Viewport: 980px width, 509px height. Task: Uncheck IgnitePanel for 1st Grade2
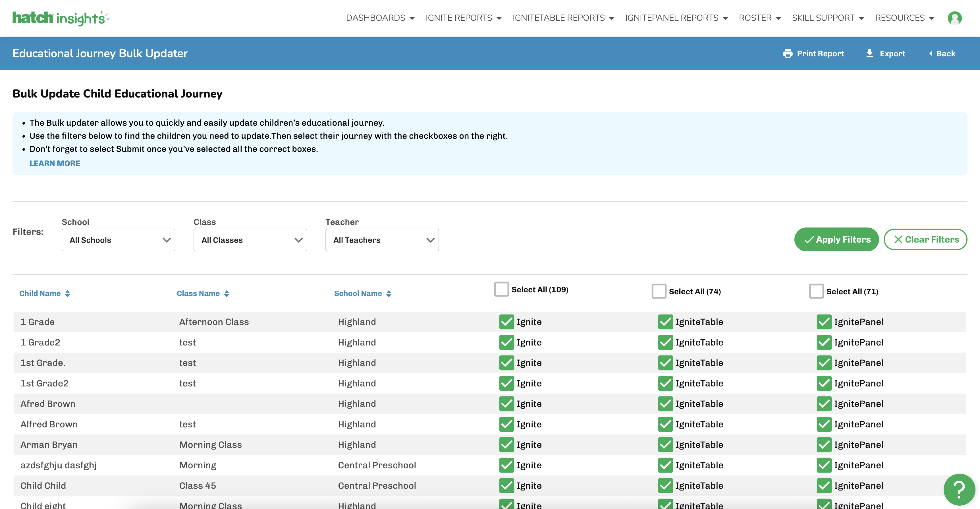[824, 383]
